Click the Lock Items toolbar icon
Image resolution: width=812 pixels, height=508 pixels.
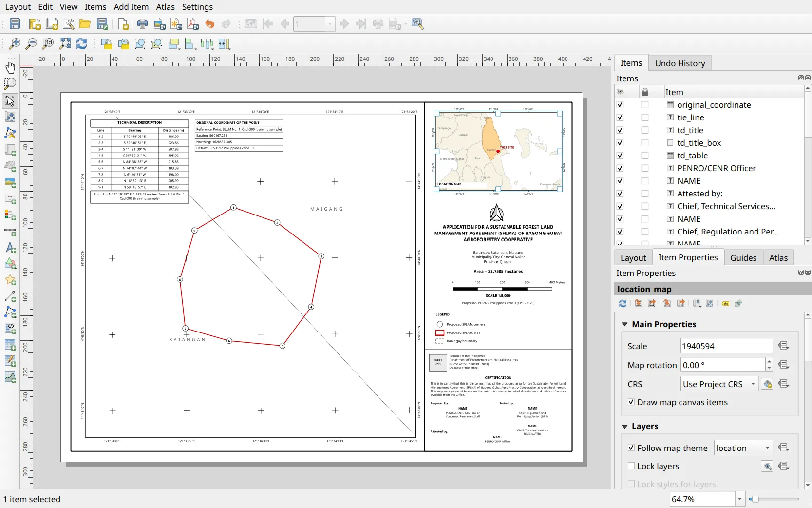[x=106, y=44]
